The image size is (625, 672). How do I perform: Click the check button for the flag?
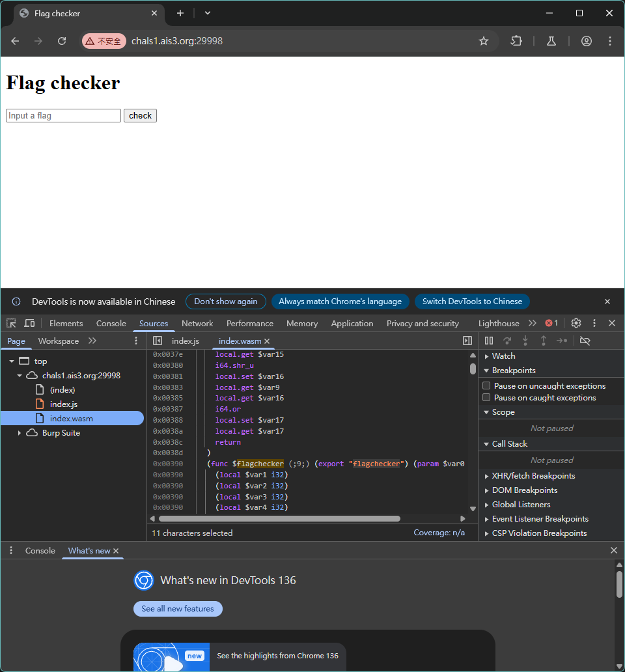(140, 115)
